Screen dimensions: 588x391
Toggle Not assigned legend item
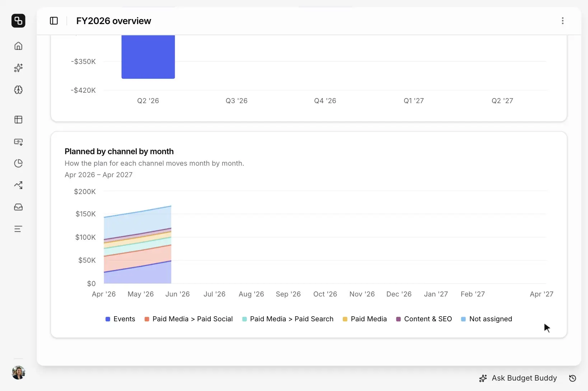(486, 319)
